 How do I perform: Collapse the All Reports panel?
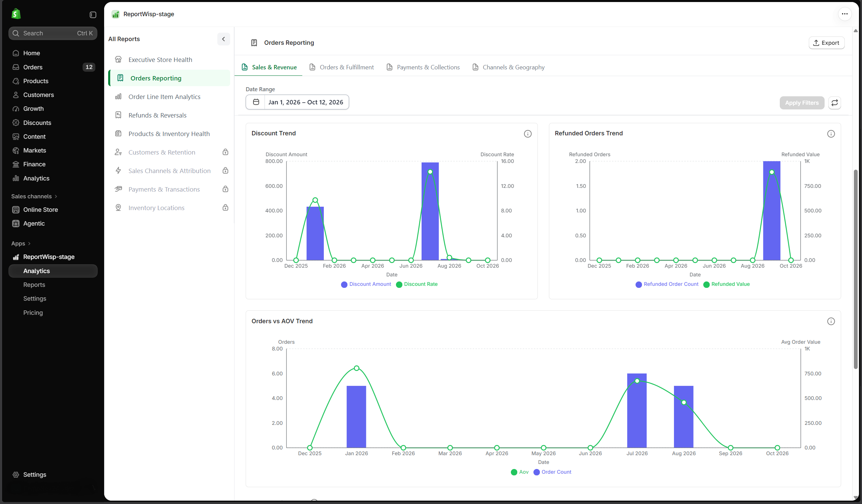click(223, 39)
